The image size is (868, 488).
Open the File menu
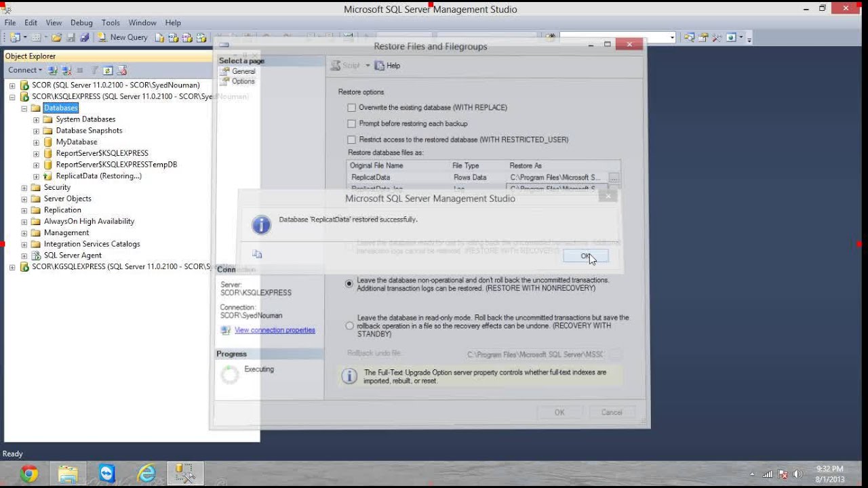point(10,23)
